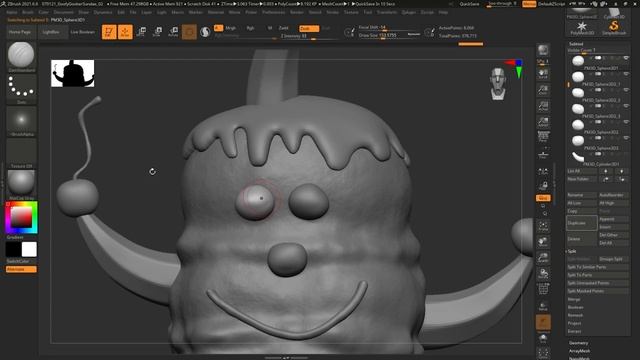Screen dimensions: 640x360
Task: Switch to the Scale transform icon
Action: point(157,31)
